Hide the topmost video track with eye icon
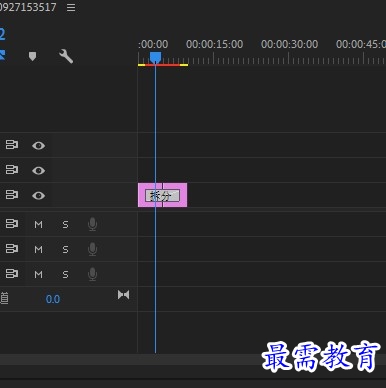 (x=38, y=145)
